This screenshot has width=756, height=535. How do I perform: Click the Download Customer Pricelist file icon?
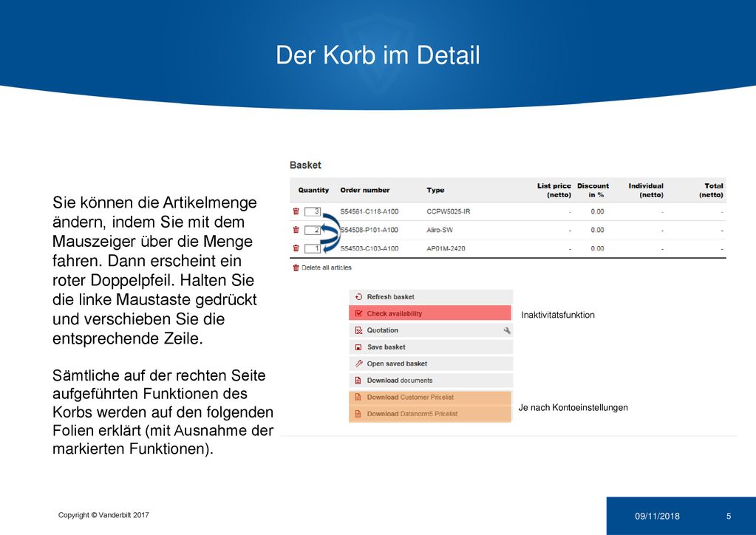coord(358,397)
